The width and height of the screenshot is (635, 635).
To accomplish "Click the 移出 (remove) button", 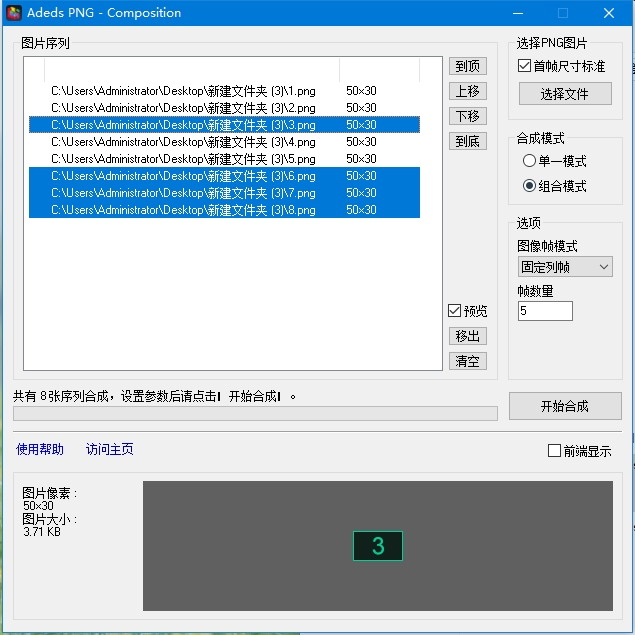I will pyautogui.click(x=467, y=336).
